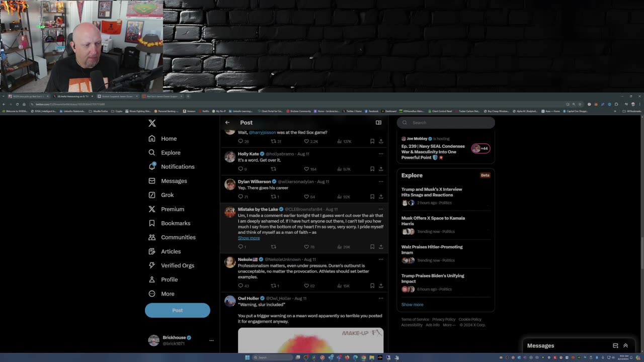
Task: Like Holly Kate's post
Action: point(306,169)
